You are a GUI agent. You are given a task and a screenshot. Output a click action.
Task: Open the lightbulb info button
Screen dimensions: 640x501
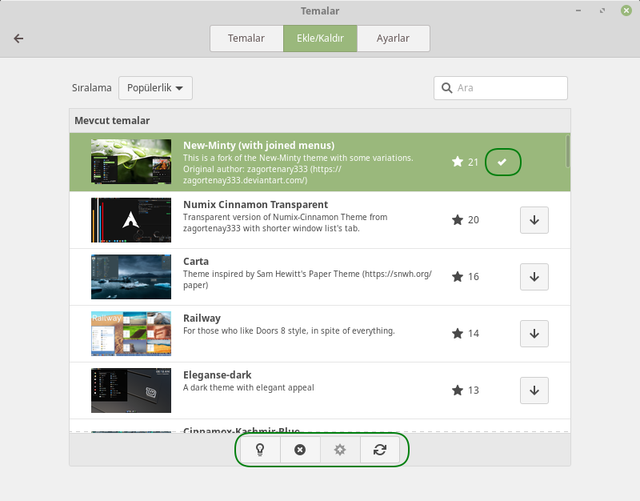pyautogui.click(x=260, y=450)
